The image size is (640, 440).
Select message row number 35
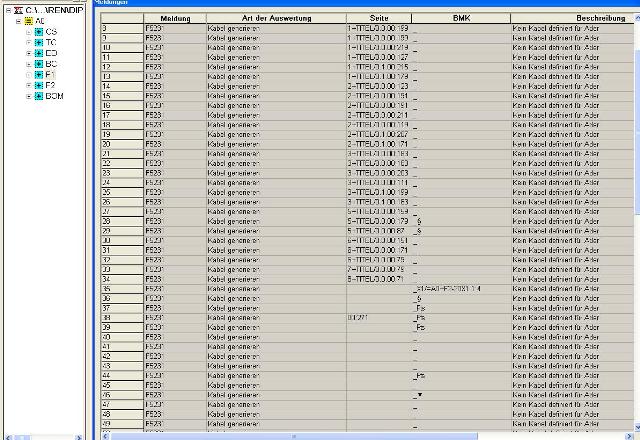point(122,289)
